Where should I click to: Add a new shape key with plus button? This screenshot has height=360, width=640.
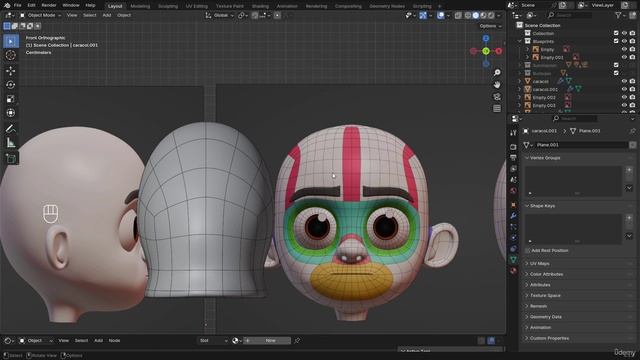[x=629, y=218]
